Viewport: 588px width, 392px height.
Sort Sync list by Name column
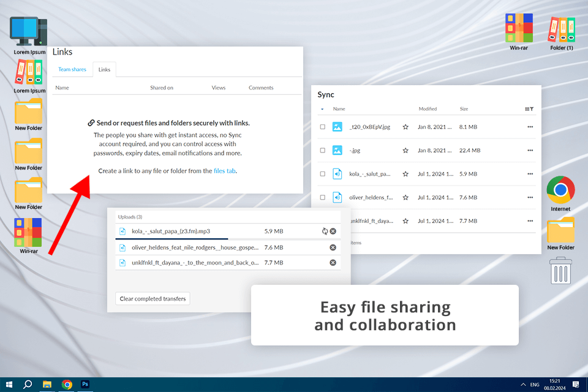tap(339, 109)
